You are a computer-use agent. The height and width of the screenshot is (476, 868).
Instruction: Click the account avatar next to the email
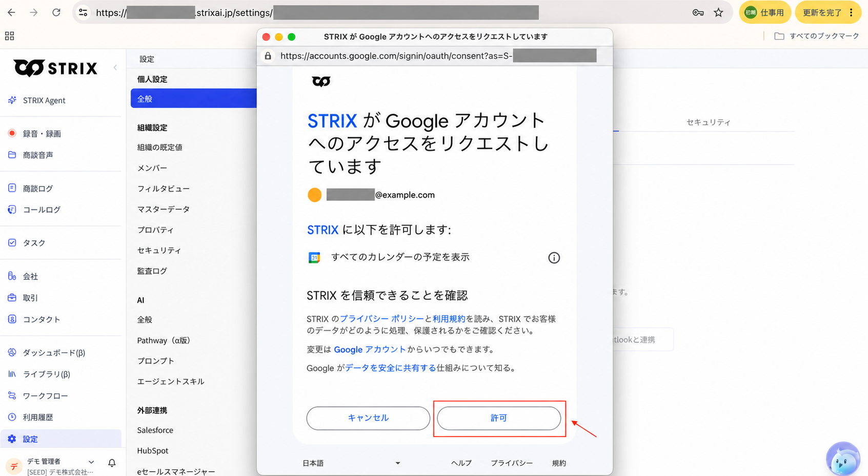[x=314, y=195]
